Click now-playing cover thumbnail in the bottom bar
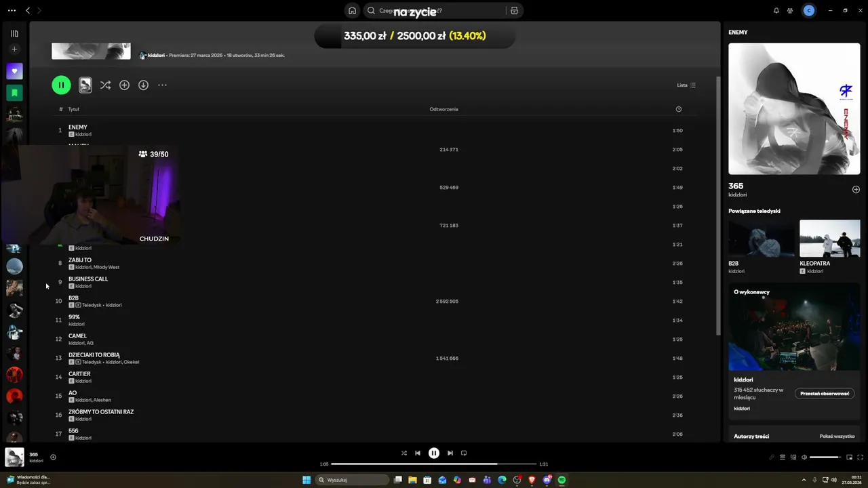The height and width of the screenshot is (488, 868). (x=14, y=457)
